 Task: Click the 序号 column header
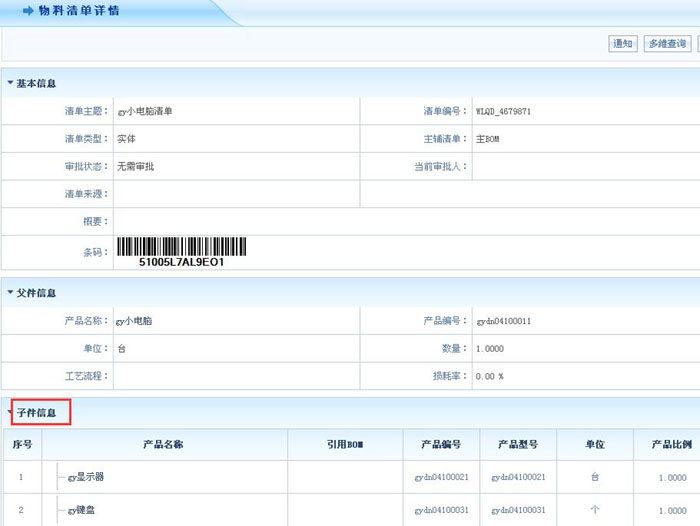(x=22, y=444)
